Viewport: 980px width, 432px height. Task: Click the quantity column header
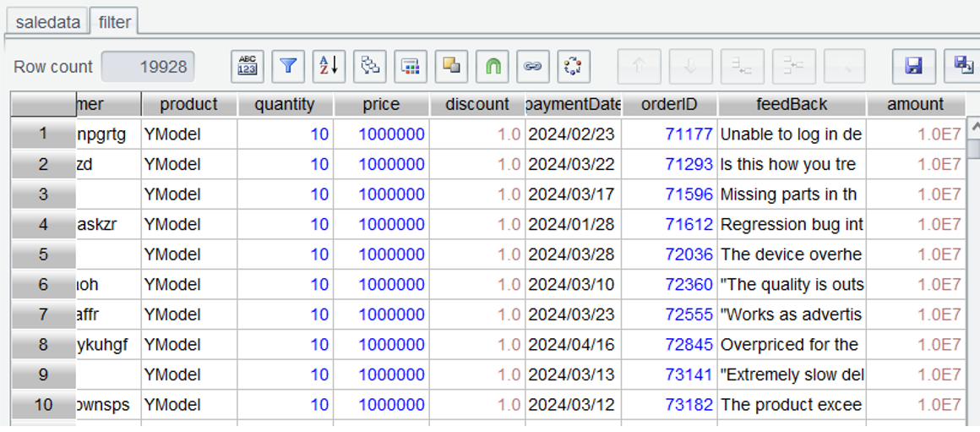tap(285, 105)
